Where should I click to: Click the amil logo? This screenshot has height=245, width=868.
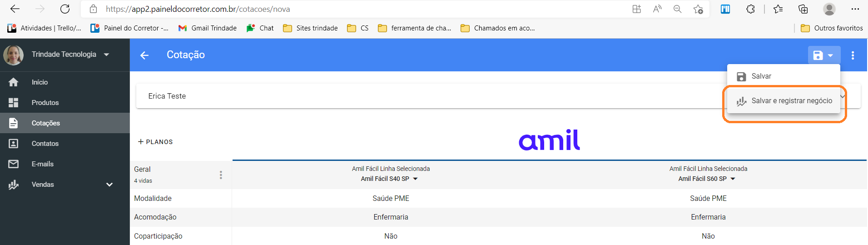click(x=549, y=140)
